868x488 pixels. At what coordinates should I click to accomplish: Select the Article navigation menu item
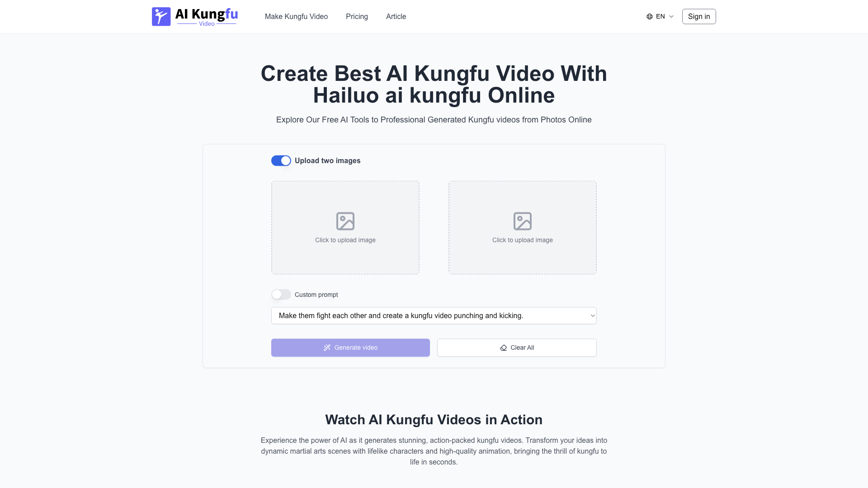pyautogui.click(x=396, y=16)
